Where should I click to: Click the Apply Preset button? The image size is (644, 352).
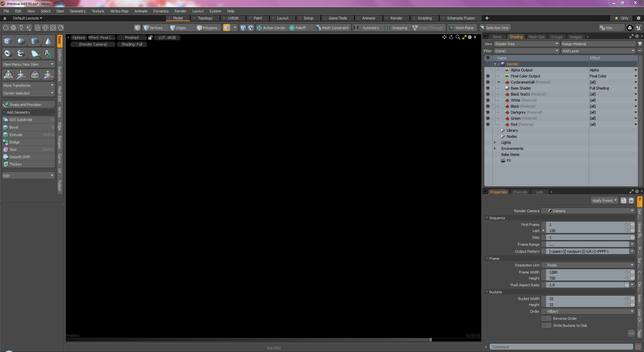pyautogui.click(x=604, y=200)
